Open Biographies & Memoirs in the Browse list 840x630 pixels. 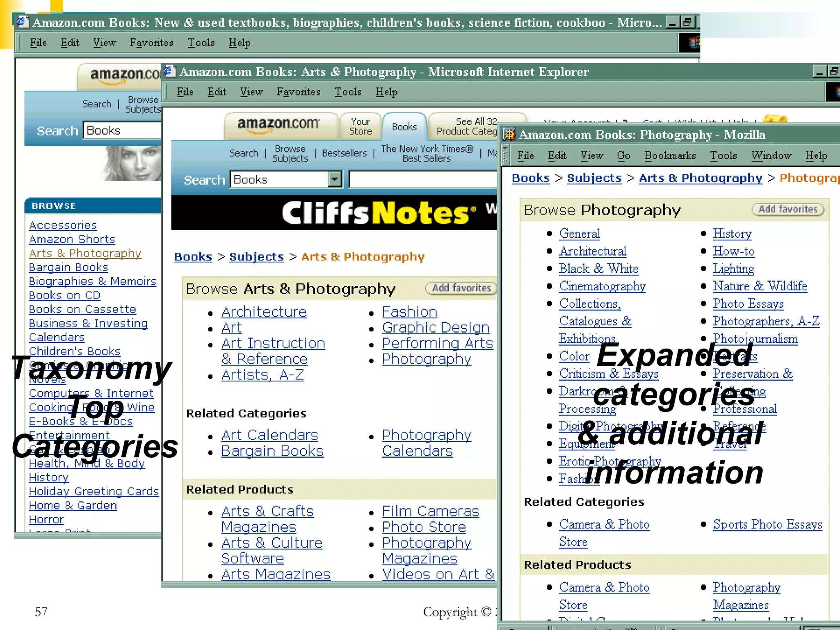coord(92,281)
